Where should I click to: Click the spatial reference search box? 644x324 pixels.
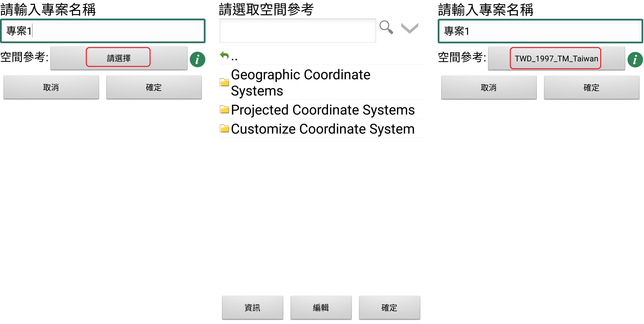point(297,30)
